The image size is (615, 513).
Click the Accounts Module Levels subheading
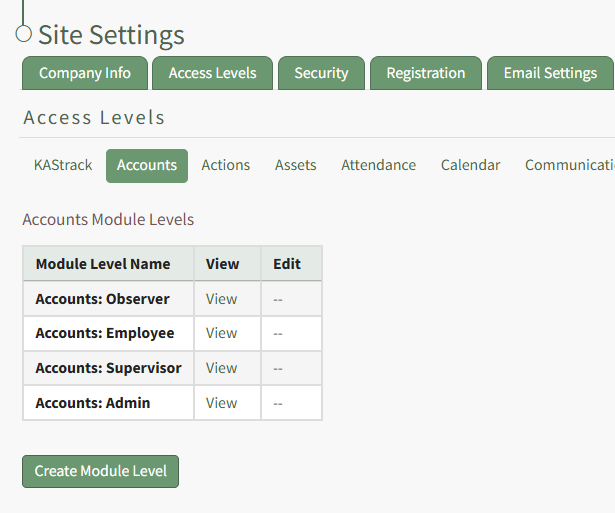[x=108, y=220]
